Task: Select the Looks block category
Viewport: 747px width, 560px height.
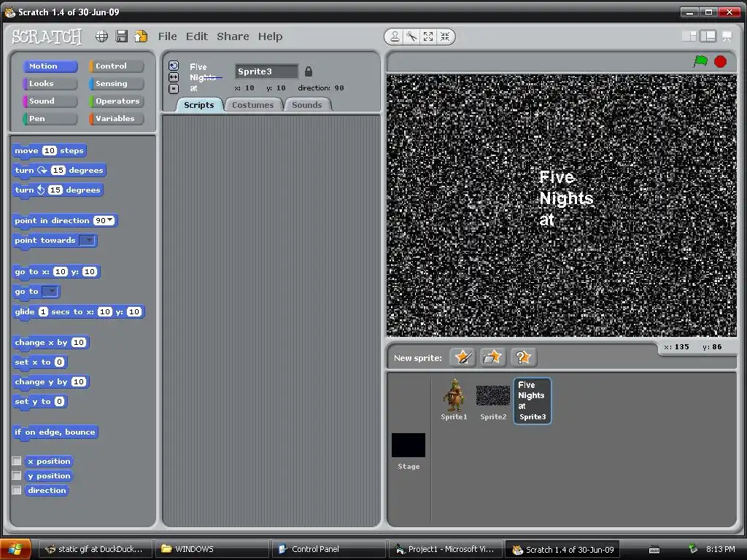Action: tap(50, 83)
